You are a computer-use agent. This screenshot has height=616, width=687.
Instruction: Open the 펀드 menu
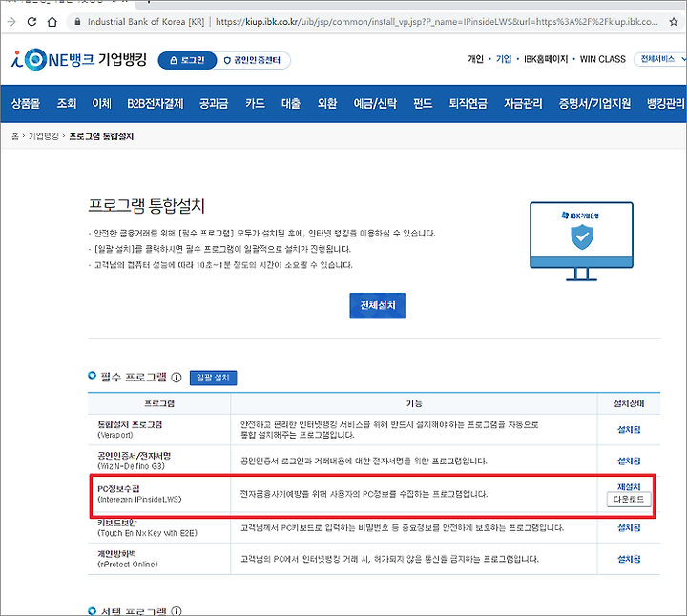click(x=423, y=104)
